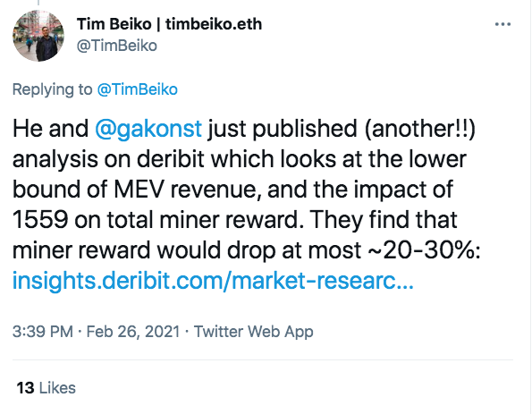Follow the insights.deribit.com market research link

tap(213, 281)
